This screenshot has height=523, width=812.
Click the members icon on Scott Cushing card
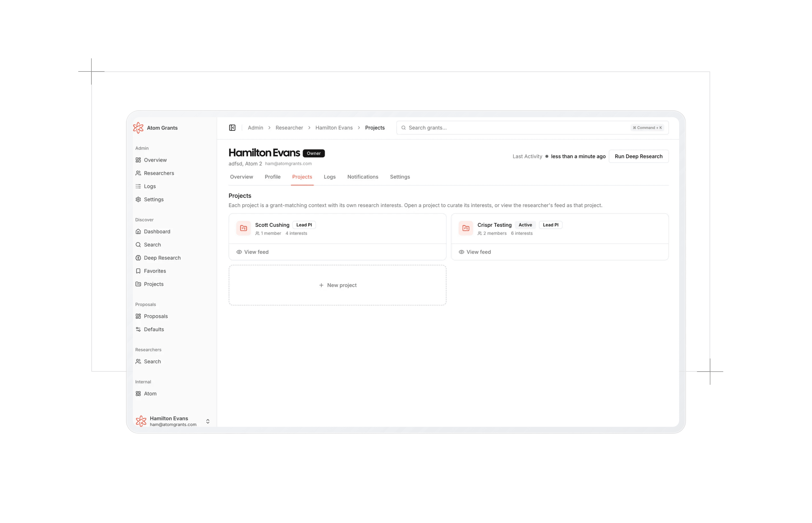click(258, 233)
